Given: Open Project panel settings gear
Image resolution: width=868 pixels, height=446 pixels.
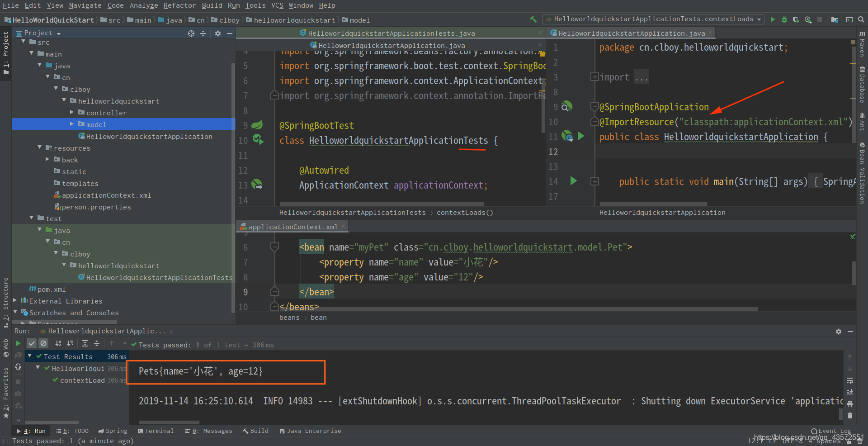Looking at the screenshot, I should click(x=218, y=33).
